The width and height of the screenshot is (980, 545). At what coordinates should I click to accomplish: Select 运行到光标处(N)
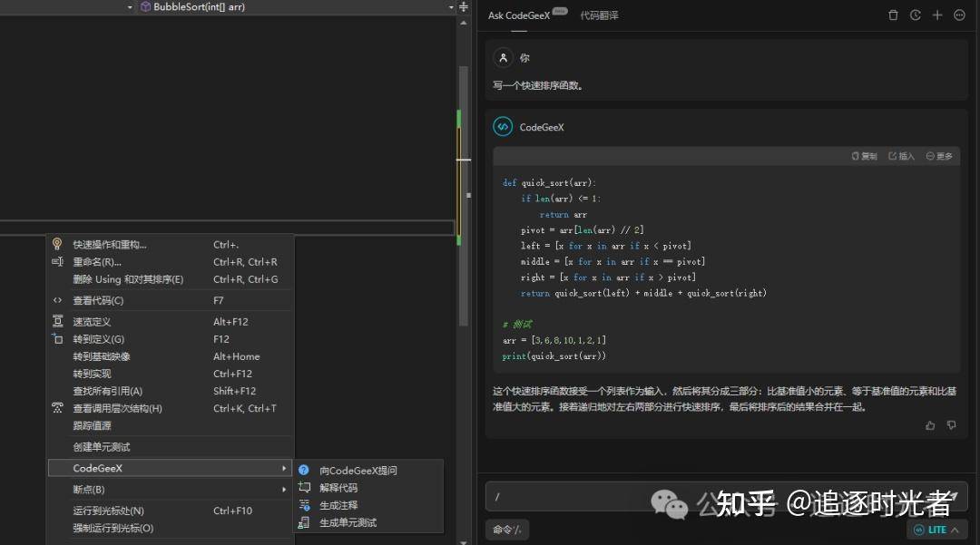[x=170, y=511]
